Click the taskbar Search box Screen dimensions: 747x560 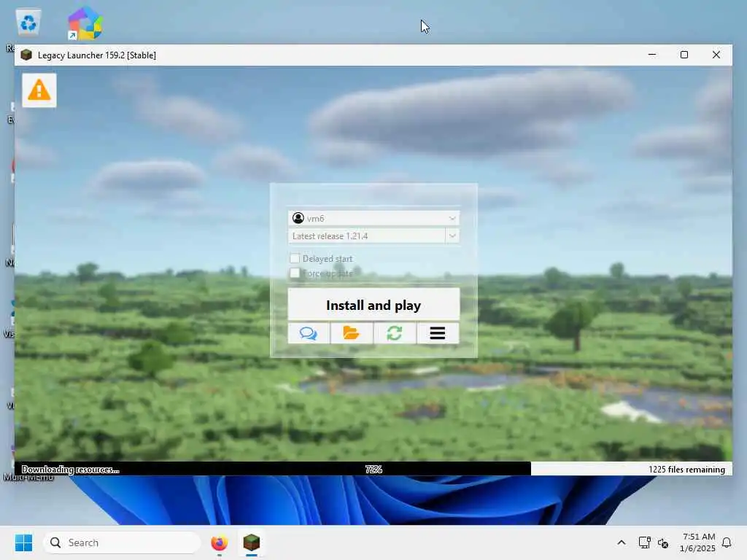(122, 542)
